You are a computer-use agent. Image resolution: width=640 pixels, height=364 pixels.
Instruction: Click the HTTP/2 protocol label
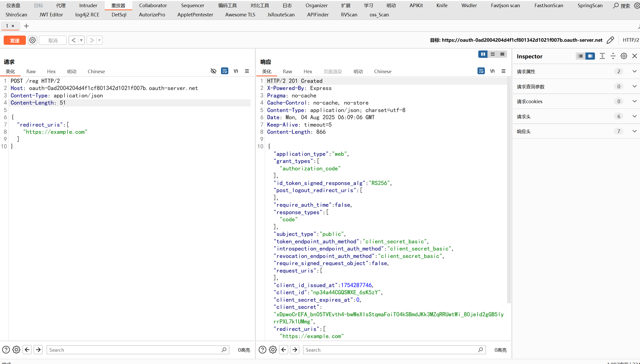click(x=631, y=40)
